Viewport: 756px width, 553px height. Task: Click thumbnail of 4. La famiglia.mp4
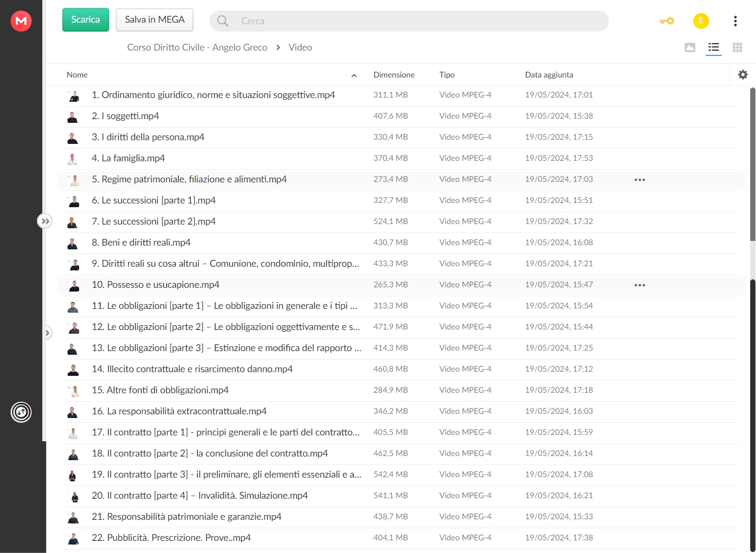click(x=73, y=159)
